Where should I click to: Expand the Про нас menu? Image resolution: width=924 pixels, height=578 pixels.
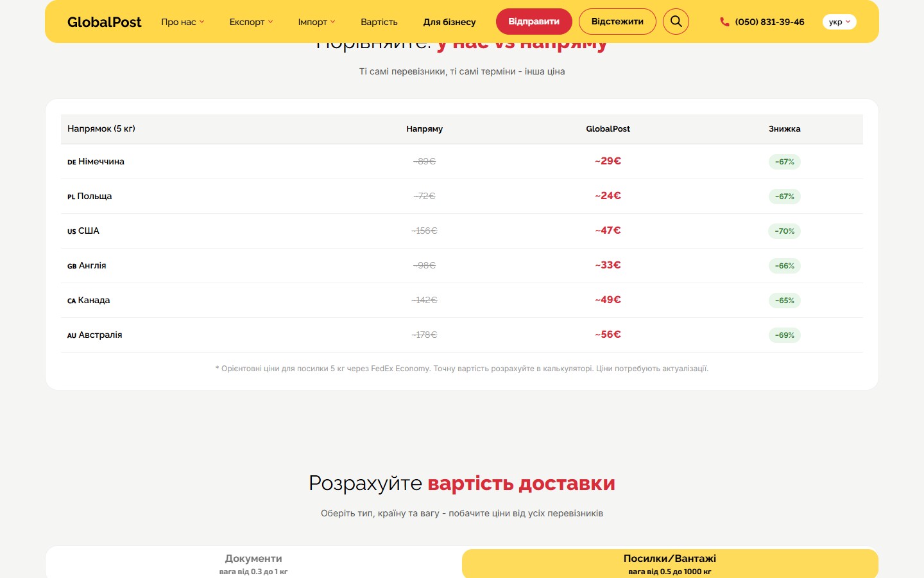click(x=183, y=22)
